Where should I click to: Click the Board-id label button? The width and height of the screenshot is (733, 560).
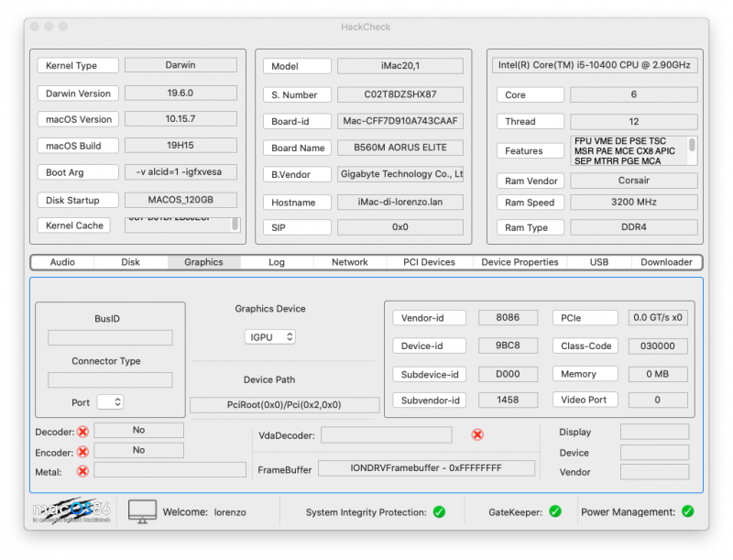pyautogui.click(x=297, y=121)
